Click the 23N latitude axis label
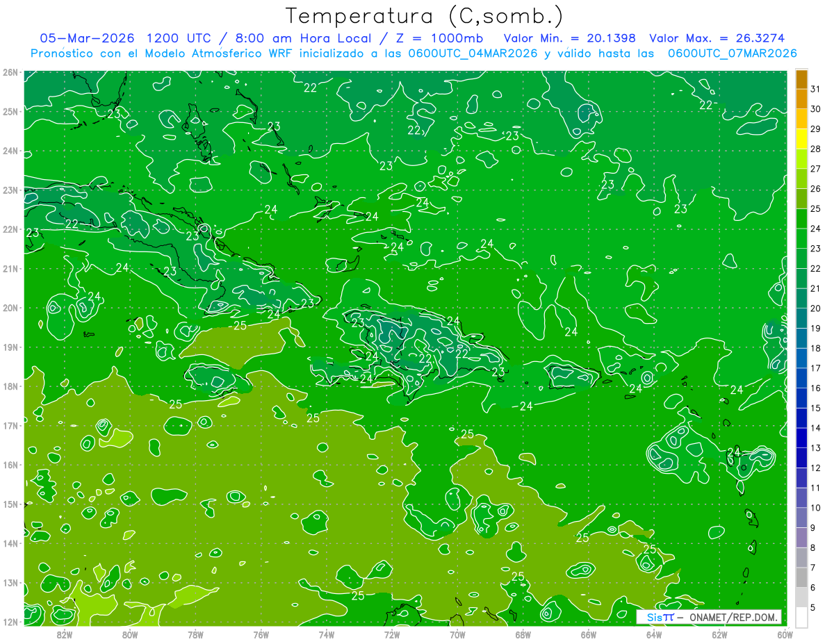The height and width of the screenshot is (644, 834). (10, 190)
